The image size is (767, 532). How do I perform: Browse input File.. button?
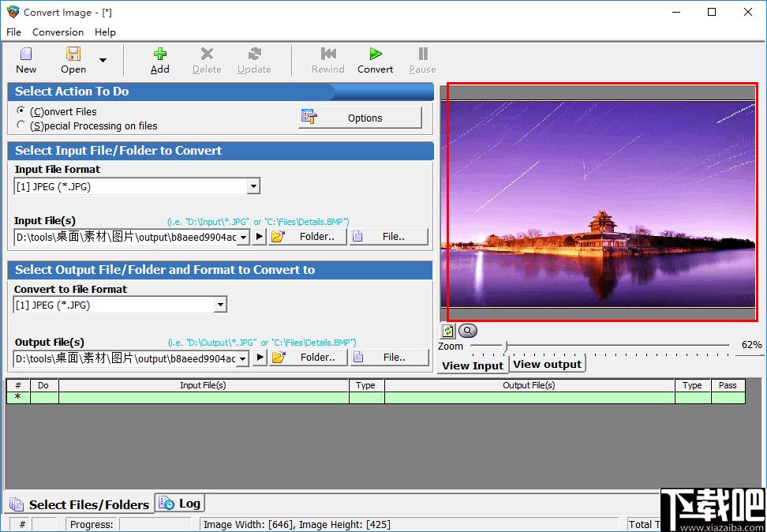[x=388, y=236]
